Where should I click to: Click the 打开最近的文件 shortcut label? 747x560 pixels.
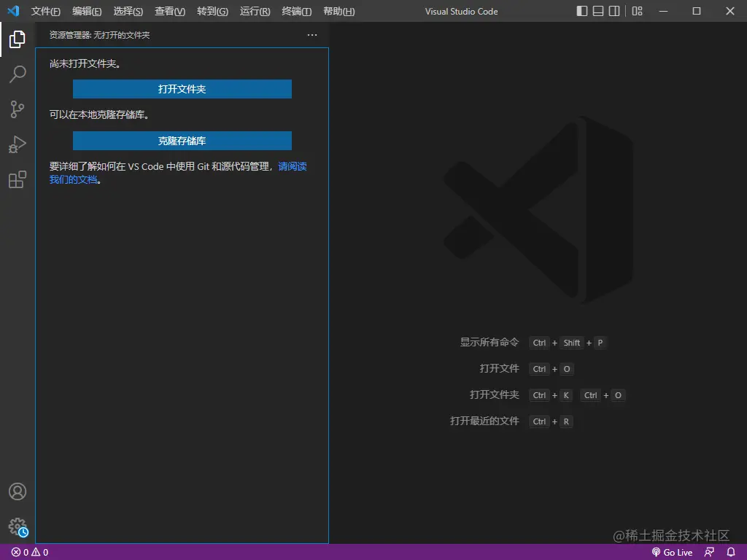tap(484, 421)
